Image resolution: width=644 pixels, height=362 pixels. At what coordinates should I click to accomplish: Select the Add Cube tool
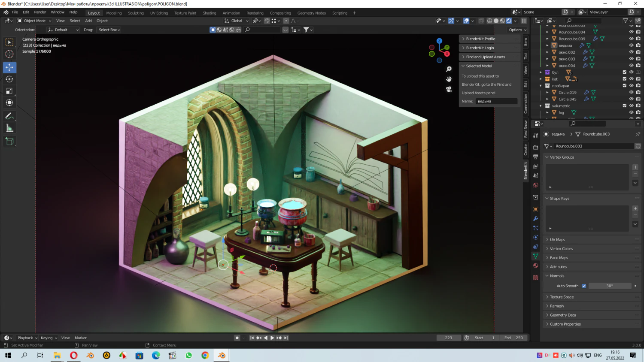tap(9, 142)
